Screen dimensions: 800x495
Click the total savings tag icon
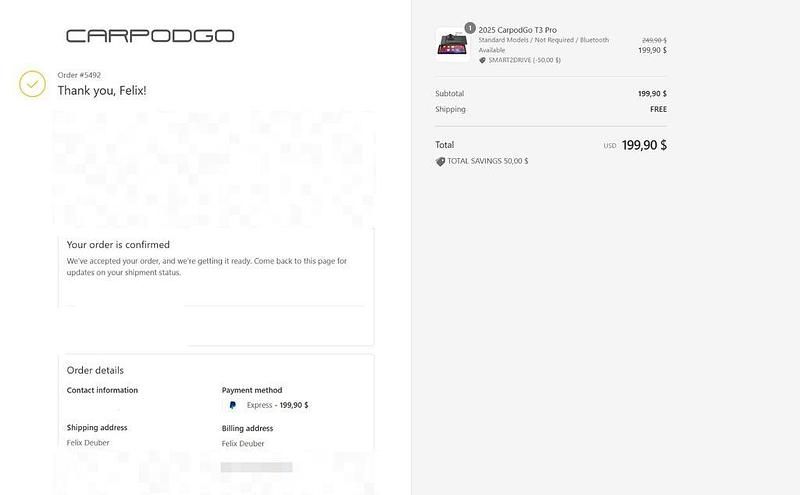click(x=440, y=161)
